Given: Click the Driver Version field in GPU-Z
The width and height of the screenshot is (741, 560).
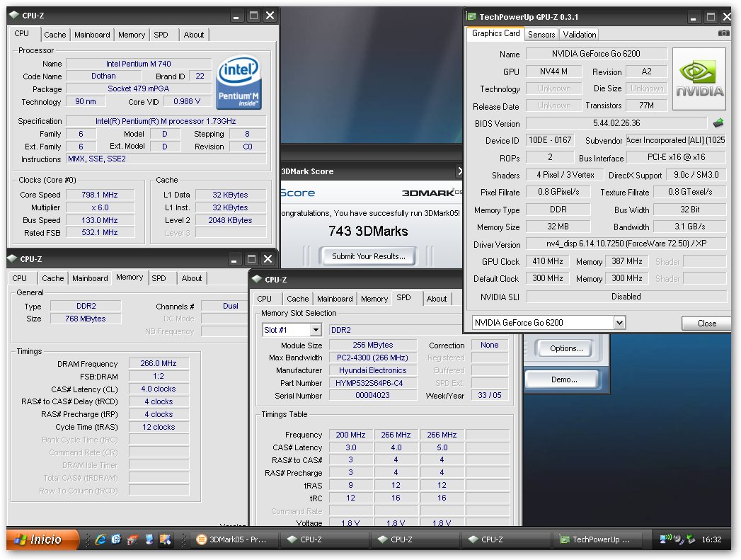Looking at the screenshot, I should coord(626,244).
